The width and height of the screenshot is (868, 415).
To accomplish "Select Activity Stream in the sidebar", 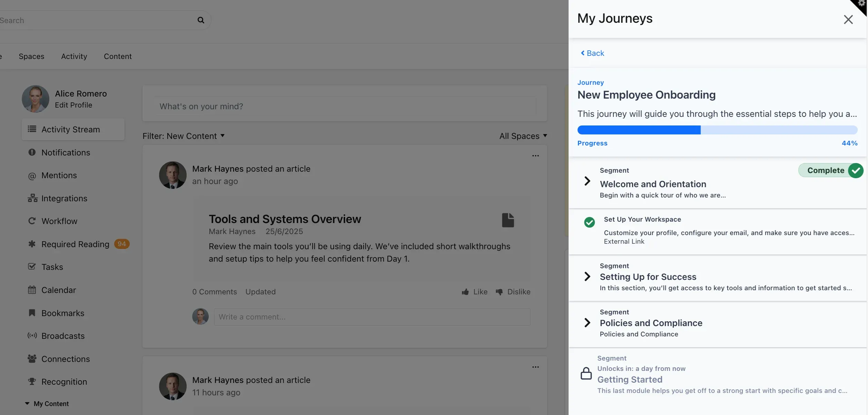I will (73, 129).
